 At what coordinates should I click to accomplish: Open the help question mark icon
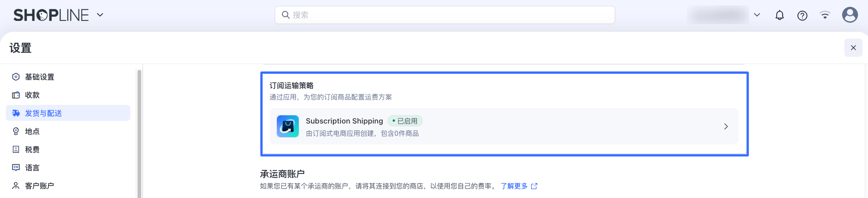tap(802, 15)
